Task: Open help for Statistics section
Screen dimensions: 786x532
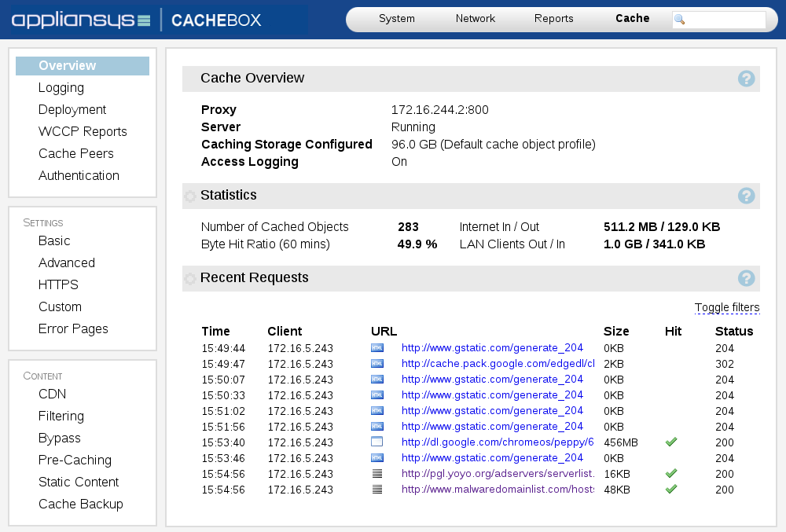Action: pos(746,196)
